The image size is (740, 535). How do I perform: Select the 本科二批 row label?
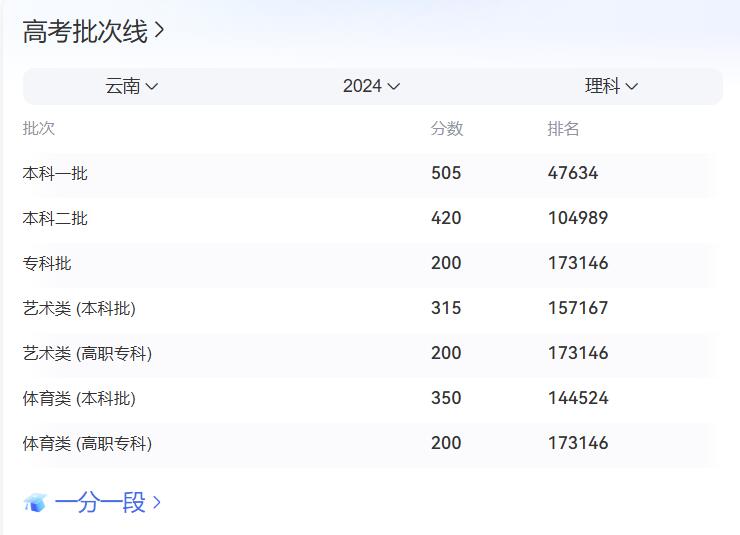tap(55, 218)
